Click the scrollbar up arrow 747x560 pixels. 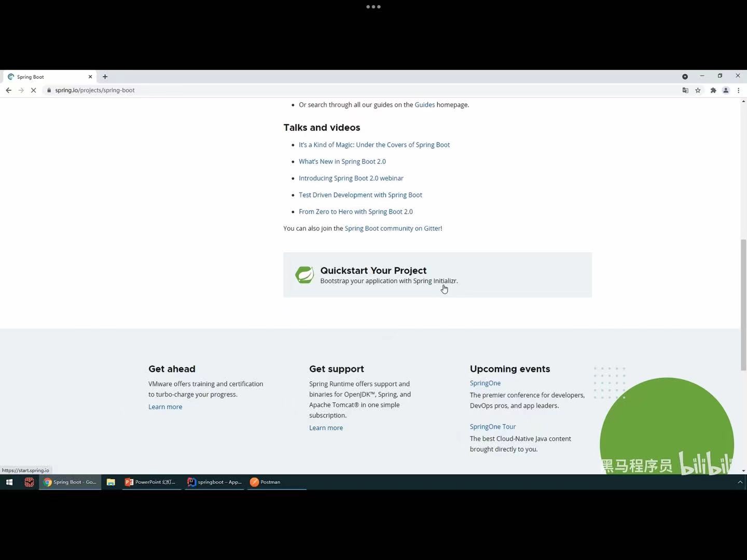point(743,101)
